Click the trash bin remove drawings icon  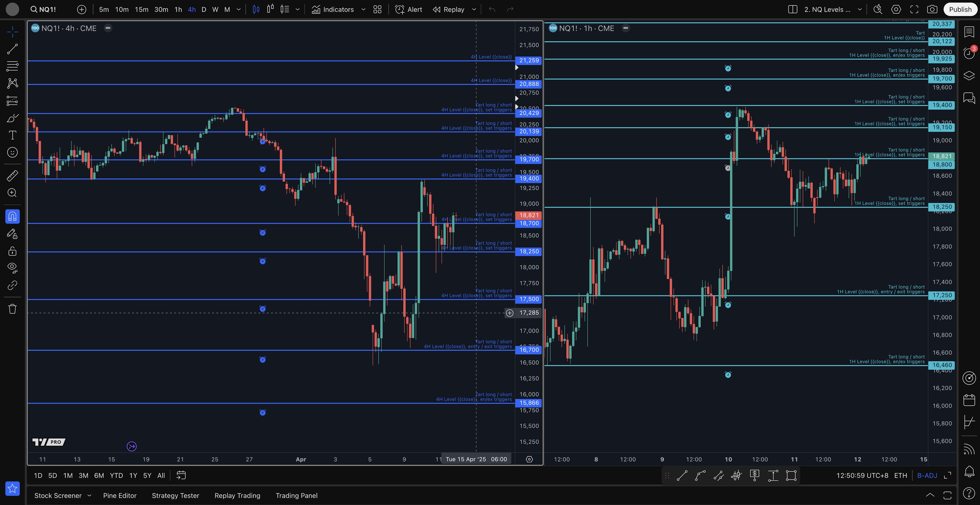coord(12,309)
